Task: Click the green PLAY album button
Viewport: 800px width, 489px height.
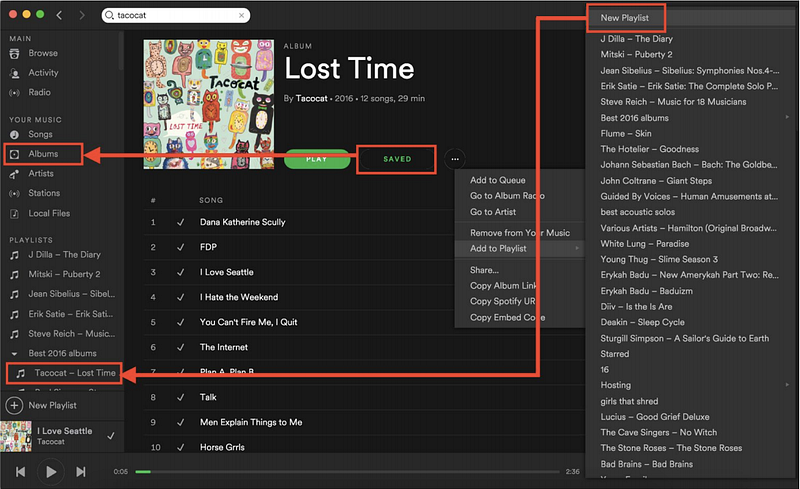Action: pos(317,159)
